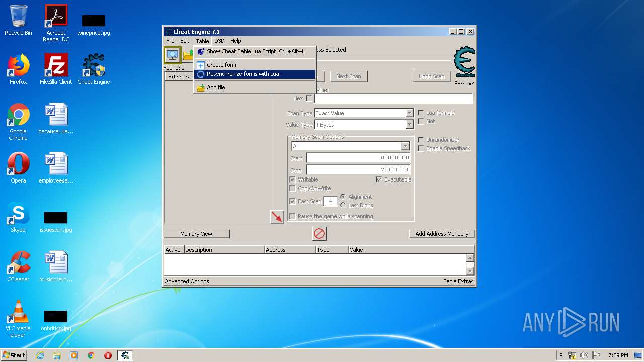
Task: Open the File menu
Action: tap(170, 41)
